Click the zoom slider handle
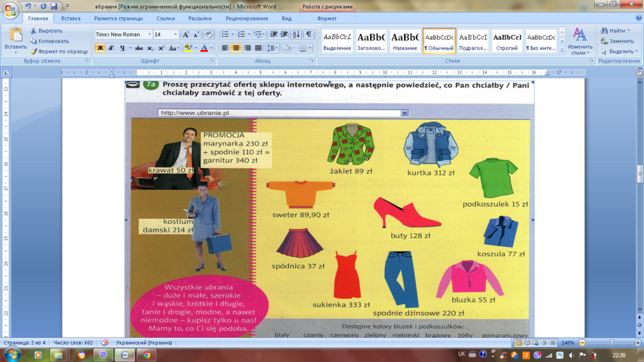644x362 pixels. point(612,343)
